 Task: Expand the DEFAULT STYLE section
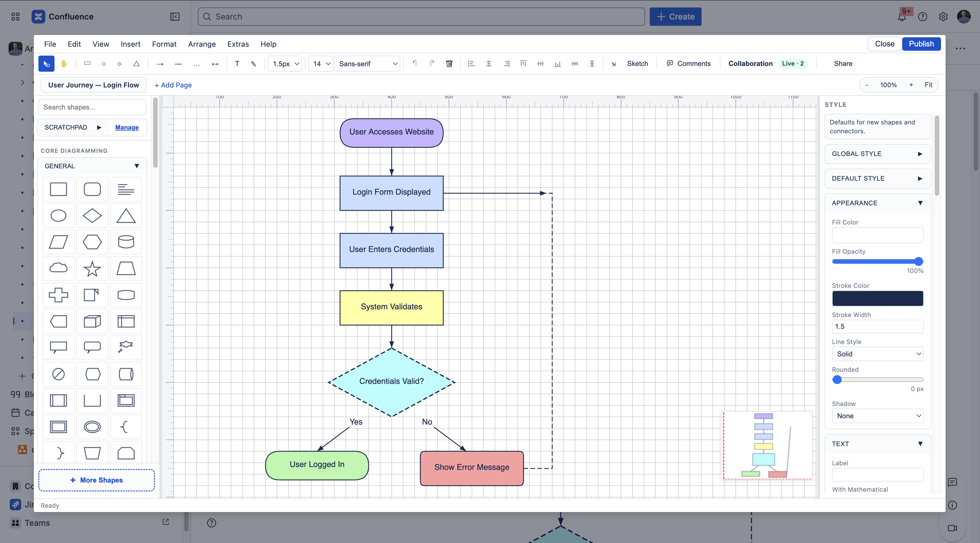(x=877, y=178)
